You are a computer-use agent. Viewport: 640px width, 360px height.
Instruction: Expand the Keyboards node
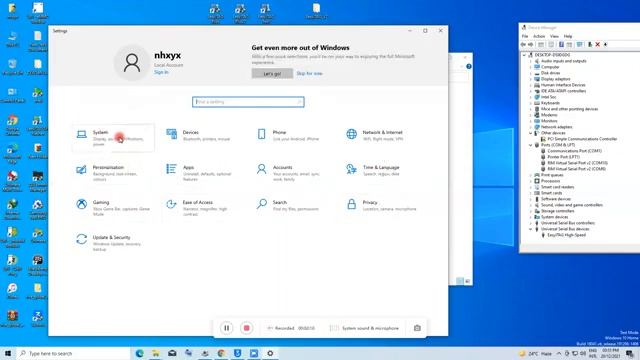pos(531,103)
